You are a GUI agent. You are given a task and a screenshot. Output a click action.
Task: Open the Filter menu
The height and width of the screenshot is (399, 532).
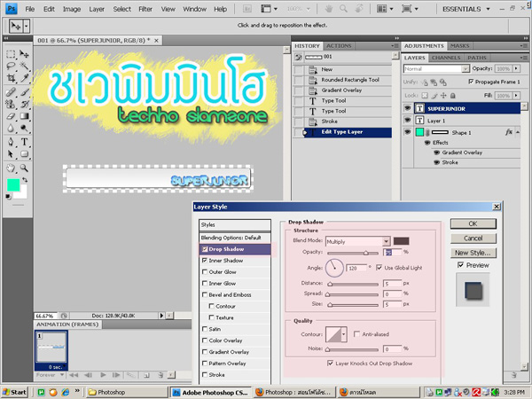145,9
